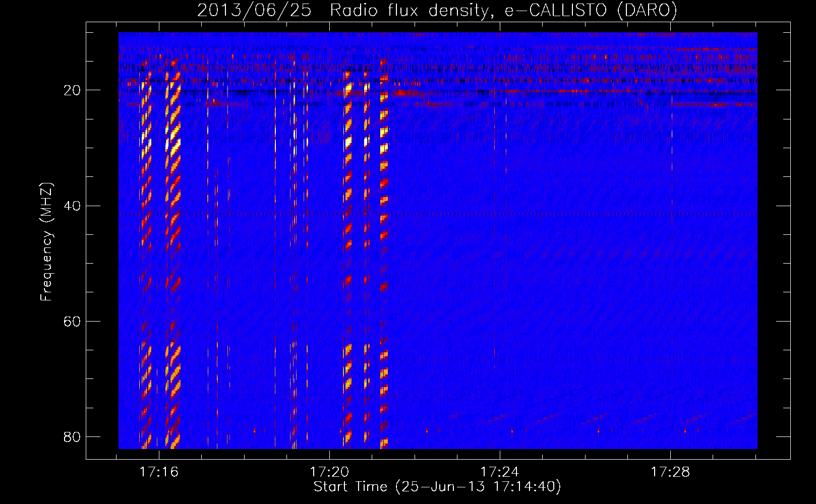The image size is (816, 504).
Task: Click the date "2013/06/25" in the title
Action: (254, 11)
